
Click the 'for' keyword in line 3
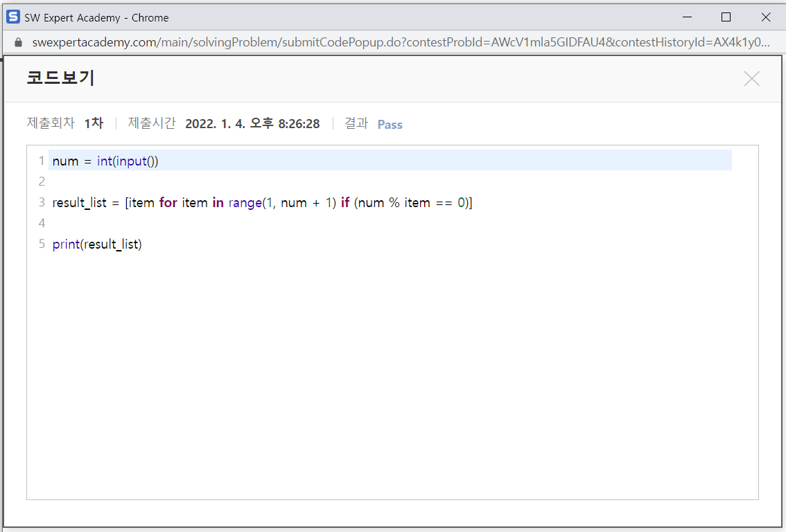(168, 202)
